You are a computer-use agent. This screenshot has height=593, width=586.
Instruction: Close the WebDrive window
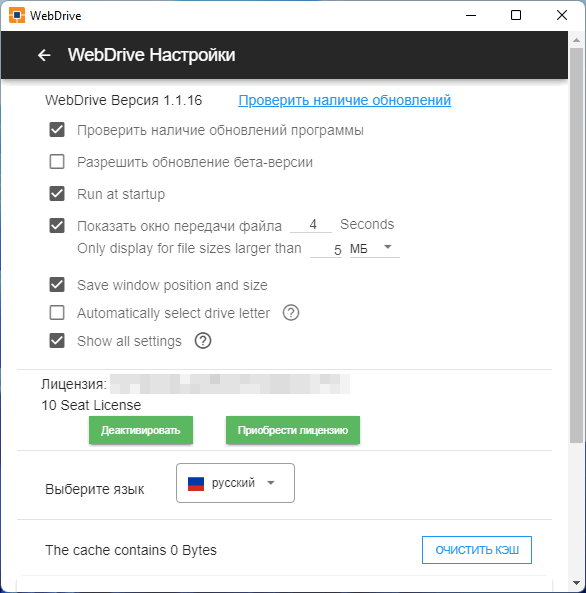point(562,15)
